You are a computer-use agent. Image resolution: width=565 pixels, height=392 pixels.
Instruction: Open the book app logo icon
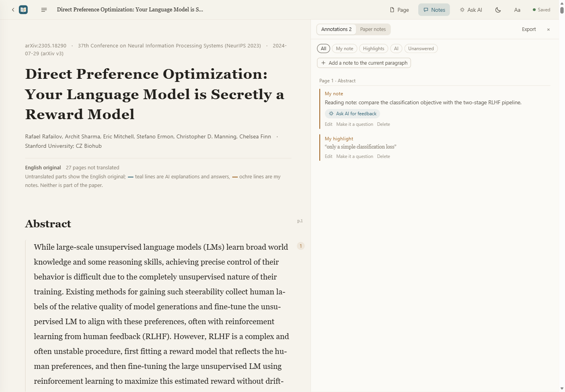pyautogui.click(x=24, y=10)
